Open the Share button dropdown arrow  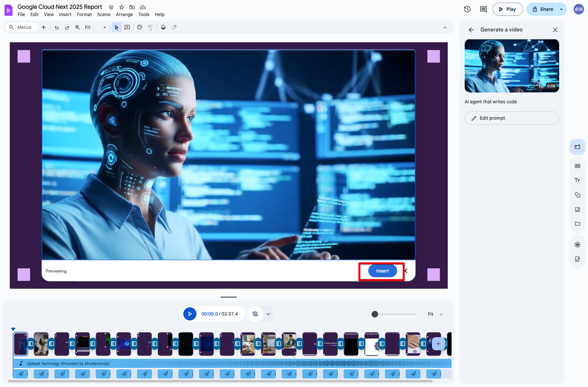(x=561, y=9)
